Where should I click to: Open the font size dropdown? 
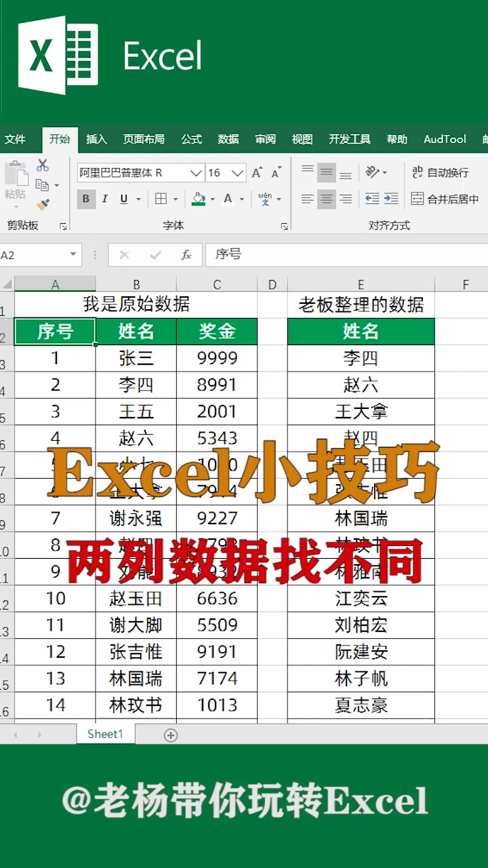(x=238, y=173)
